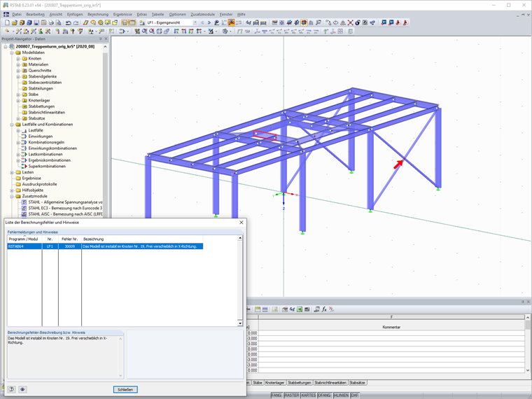Select Stabendgelenke in the navigator tree
This screenshot has width=532, height=399.
point(43,77)
